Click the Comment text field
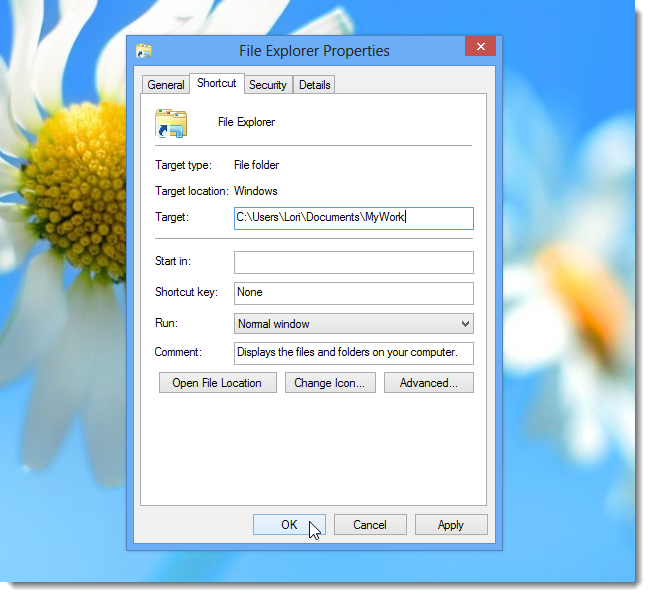Image resolution: width=650 pixels, height=597 pixels. [354, 353]
